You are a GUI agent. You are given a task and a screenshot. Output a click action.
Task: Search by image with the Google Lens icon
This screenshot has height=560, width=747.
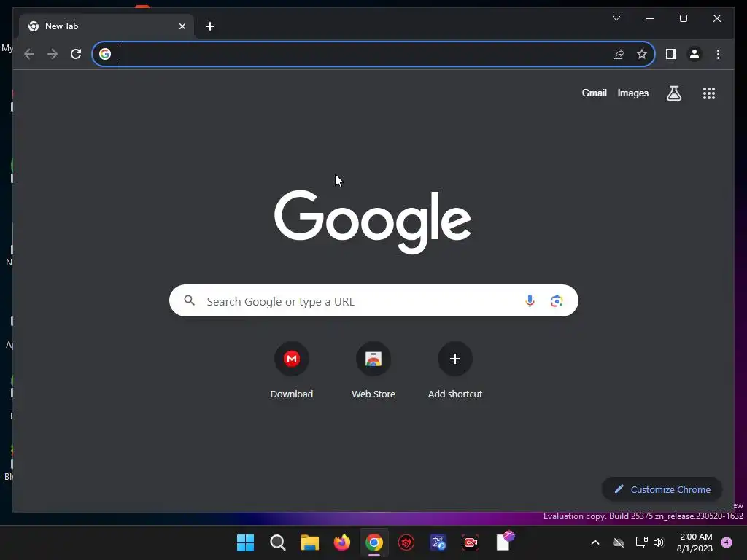[x=557, y=301]
